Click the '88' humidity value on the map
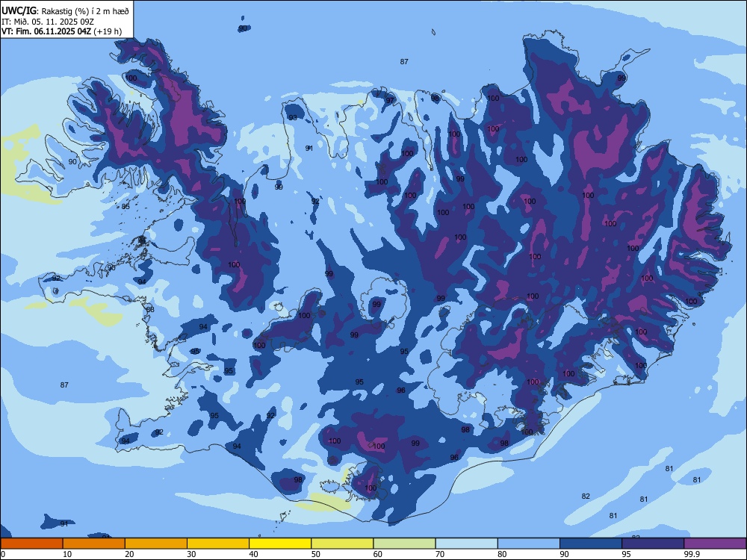Viewport: 747px width, 560px height. click(151, 310)
